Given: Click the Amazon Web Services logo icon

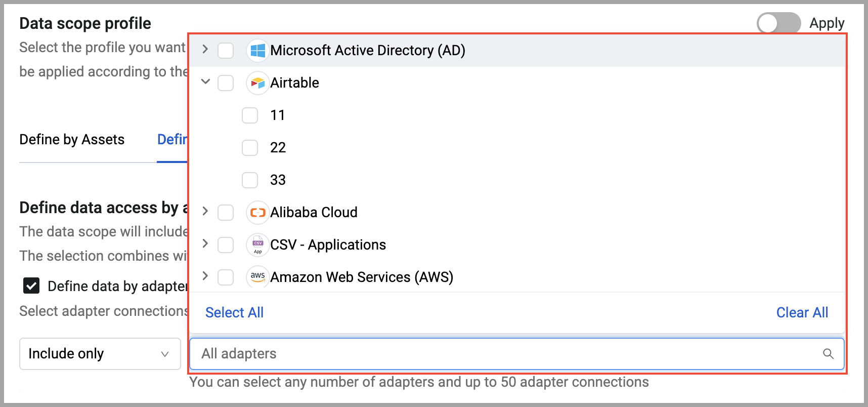Looking at the screenshot, I should [257, 277].
